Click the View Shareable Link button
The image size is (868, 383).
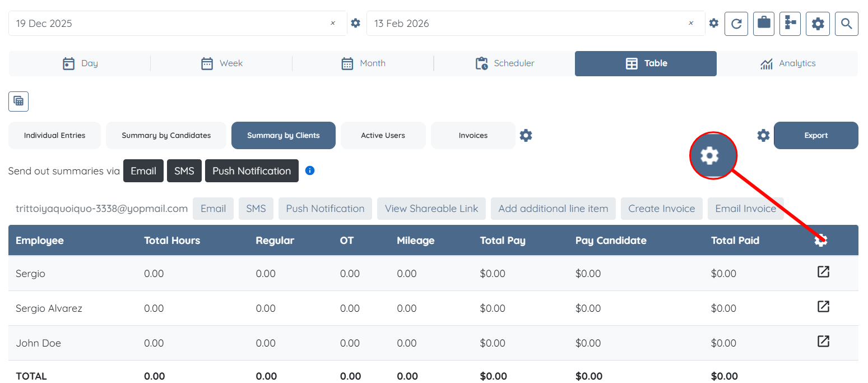click(x=431, y=209)
